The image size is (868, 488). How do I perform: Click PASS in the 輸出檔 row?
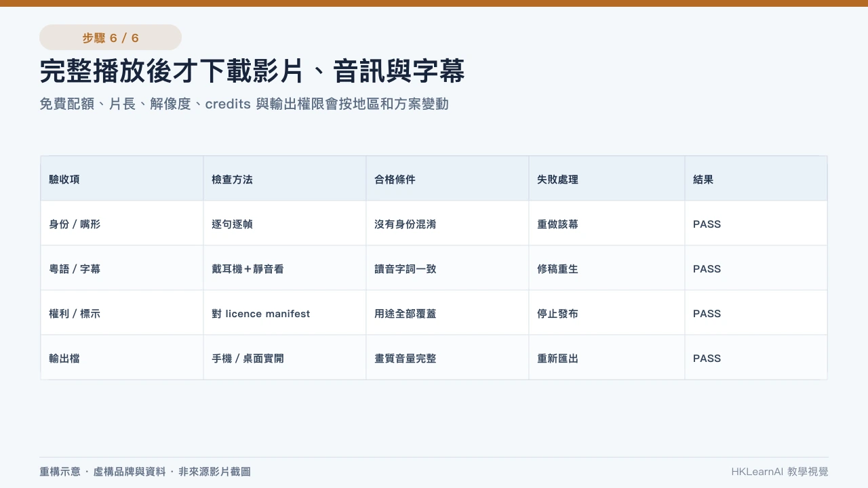coord(756,358)
